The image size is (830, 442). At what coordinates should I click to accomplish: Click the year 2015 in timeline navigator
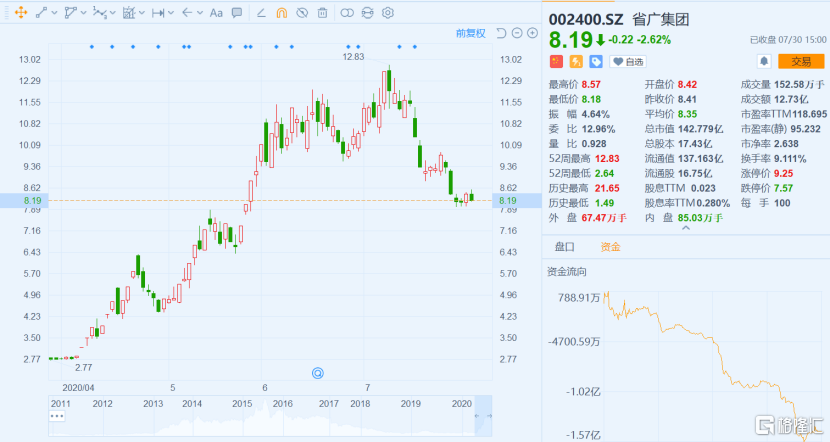click(x=242, y=403)
